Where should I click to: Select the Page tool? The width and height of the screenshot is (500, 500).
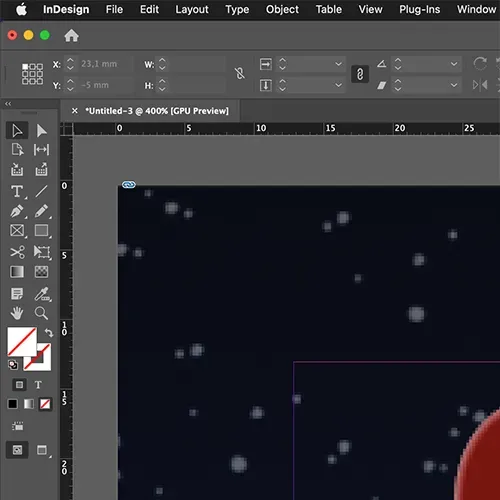(x=17, y=150)
